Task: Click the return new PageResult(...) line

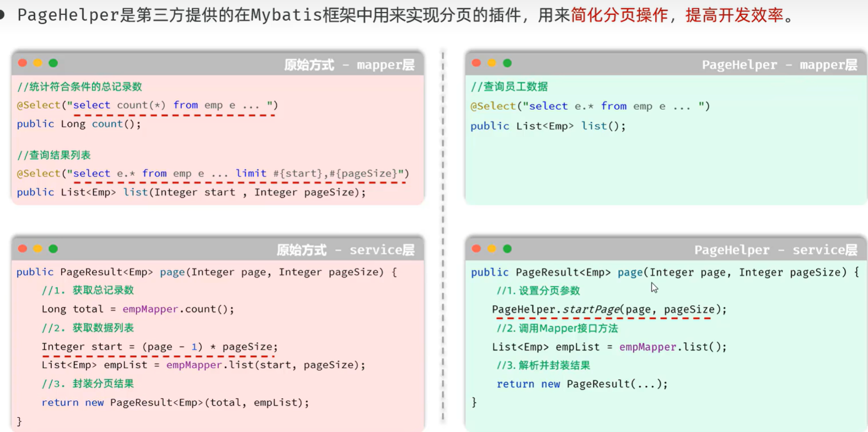Action: point(582,384)
